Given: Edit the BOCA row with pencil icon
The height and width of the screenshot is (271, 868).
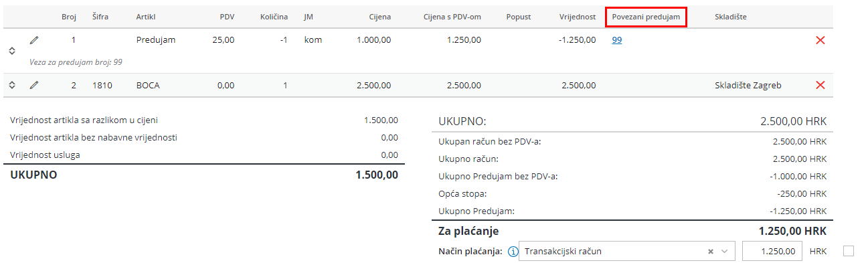Looking at the screenshot, I should tap(34, 85).
